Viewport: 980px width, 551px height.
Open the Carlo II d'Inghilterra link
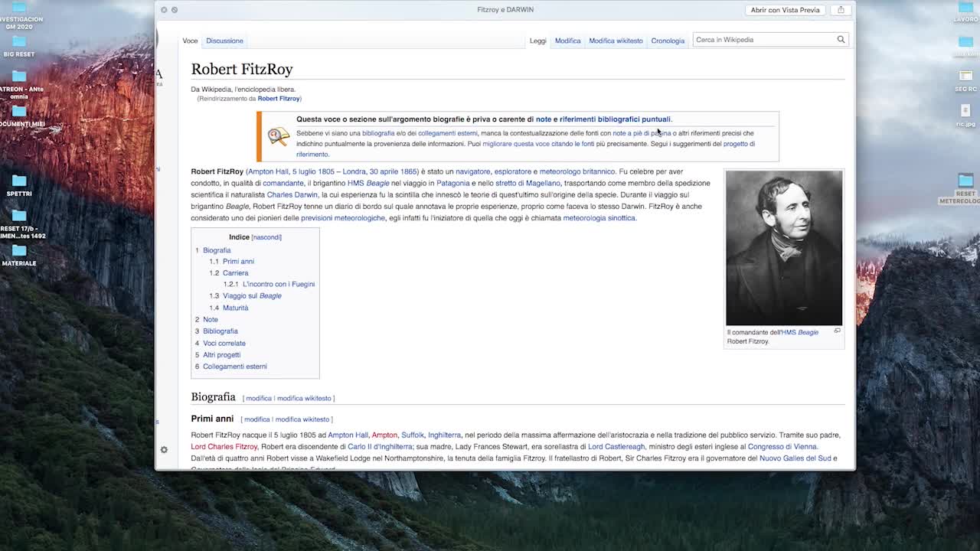[x=380, y=447]
